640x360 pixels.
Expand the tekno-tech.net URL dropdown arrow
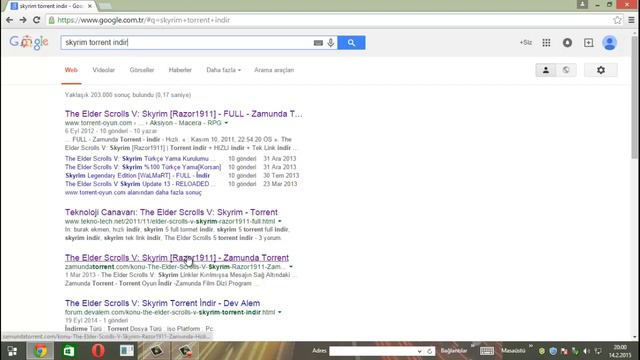tap(280, 221)
